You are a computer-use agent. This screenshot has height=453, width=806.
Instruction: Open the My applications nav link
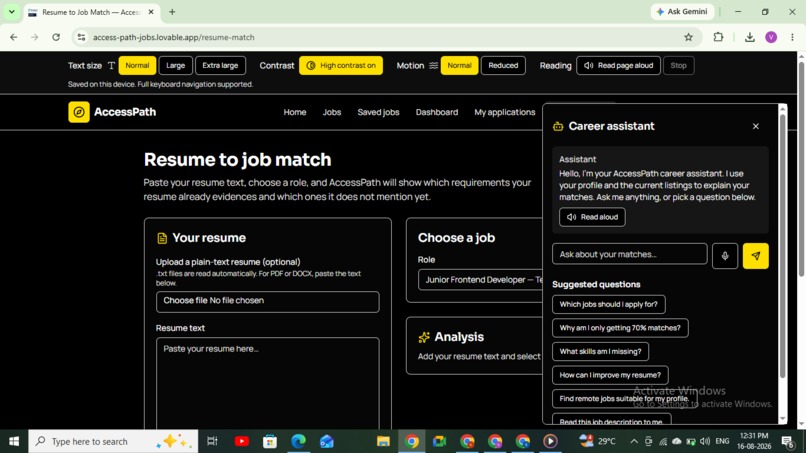pos(505,112)
